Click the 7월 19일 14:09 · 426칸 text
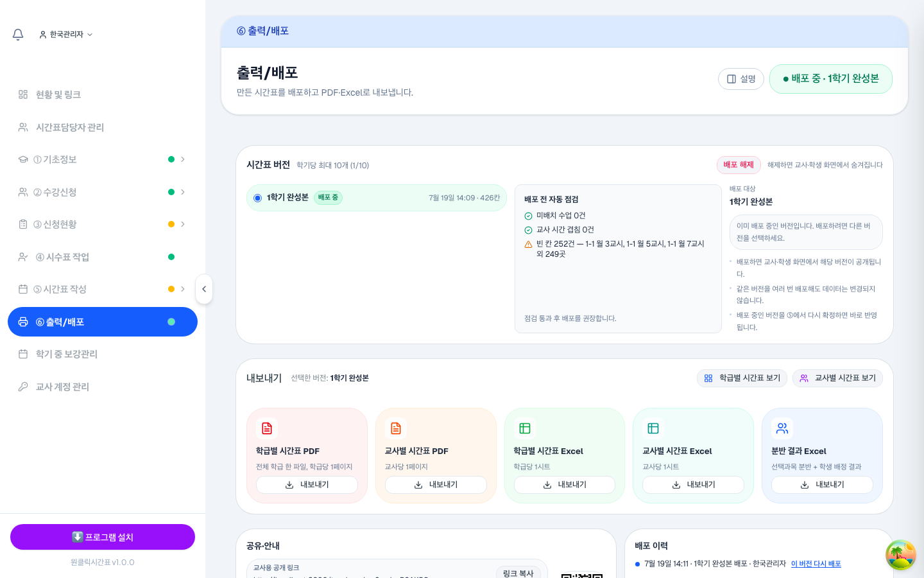This screenshot has height=578, width=924. pos(464,198)
